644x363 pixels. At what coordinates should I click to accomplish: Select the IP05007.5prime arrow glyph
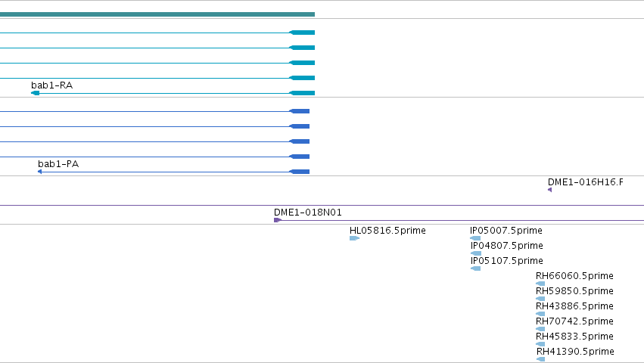point(475,238)
